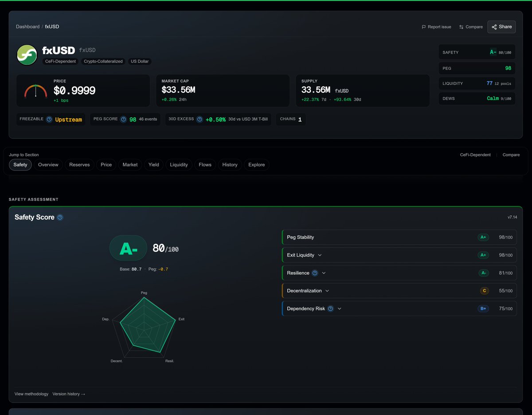The image size is (532, 415).
Task: Click the +0.50% excess yield value
Action: (x=215, y=119)
